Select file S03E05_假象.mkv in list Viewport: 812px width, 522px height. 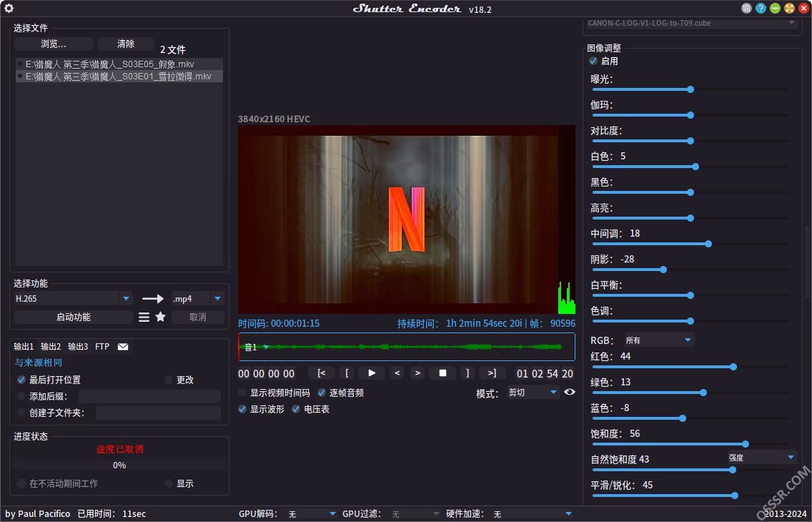tap(119, 64)
